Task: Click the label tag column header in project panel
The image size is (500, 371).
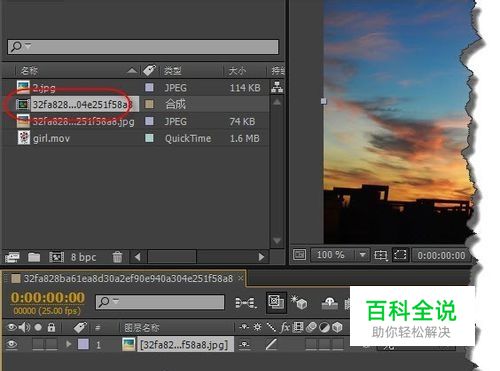Action: tap(149, 70)
